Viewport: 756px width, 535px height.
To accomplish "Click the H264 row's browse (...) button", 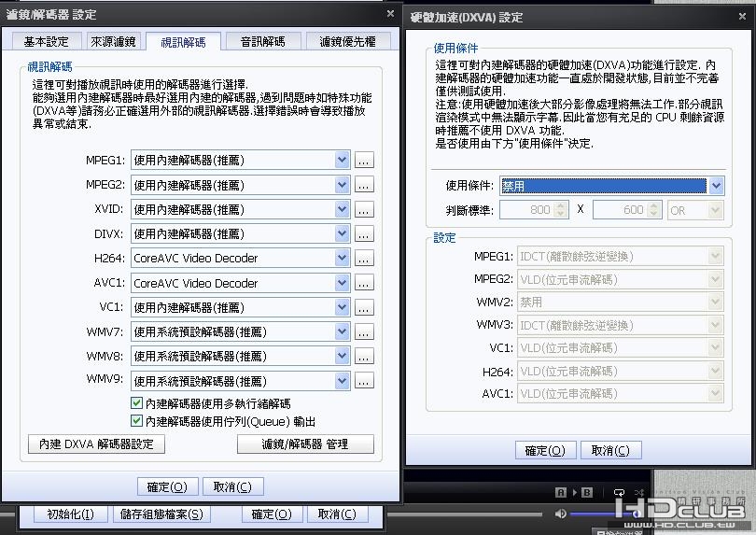I will (x=364, y=258).
